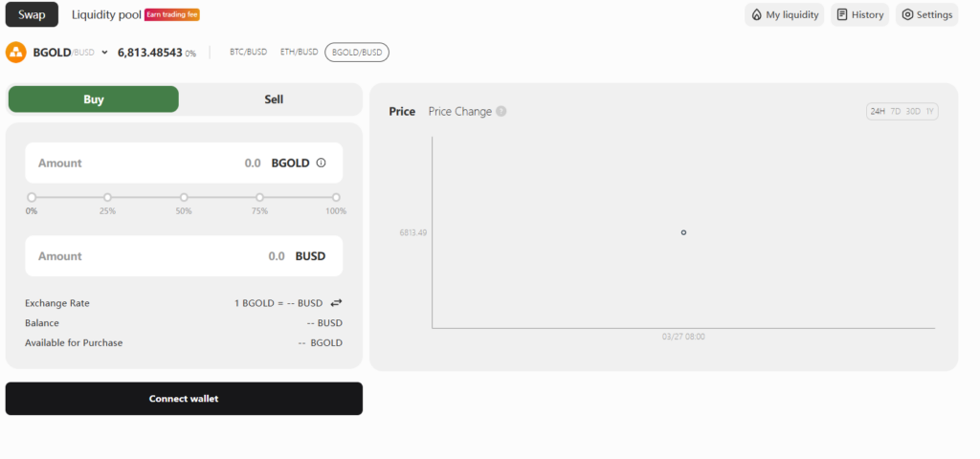Swap the exchange rate direction arrows

(336, 303)
